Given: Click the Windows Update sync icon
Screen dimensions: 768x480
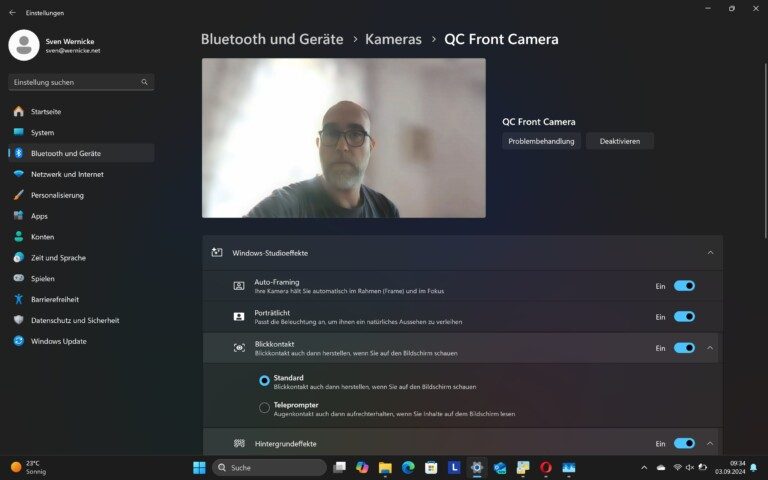Looking at the screenshot, I should coord(19,341).
